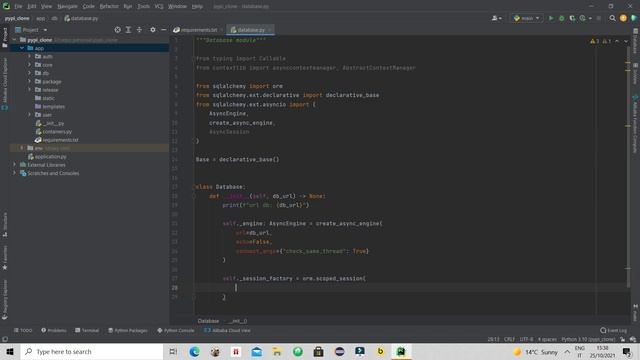This screenshot has width=640, height=360.
Task: Open the Problems tool window
Action: coord(53,330)
